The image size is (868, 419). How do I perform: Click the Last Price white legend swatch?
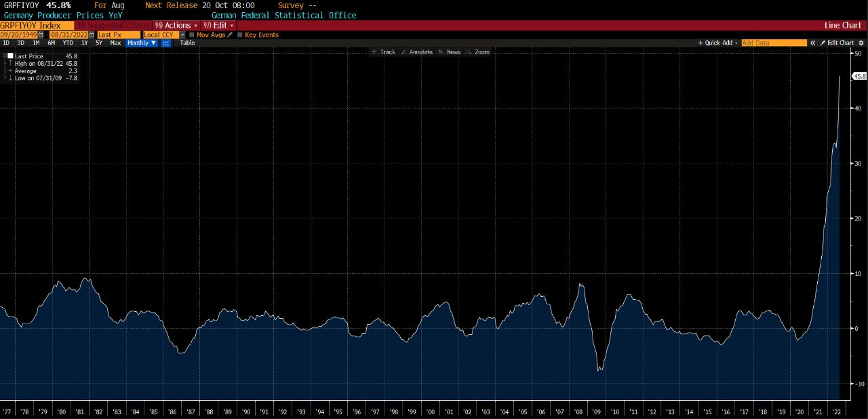point(10,56)
